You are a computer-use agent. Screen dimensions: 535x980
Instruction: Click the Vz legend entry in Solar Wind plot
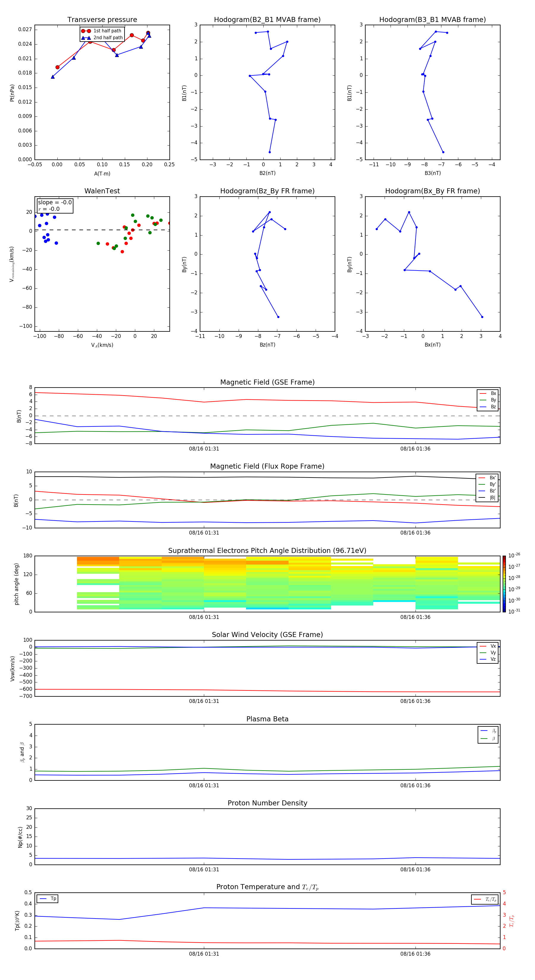point(488,659)
